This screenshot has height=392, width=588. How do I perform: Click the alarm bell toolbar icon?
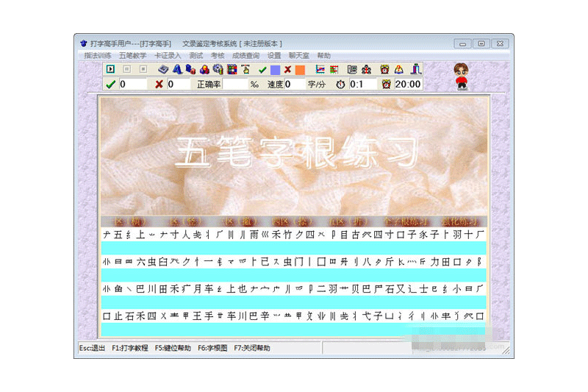click(x=399, y=69)
